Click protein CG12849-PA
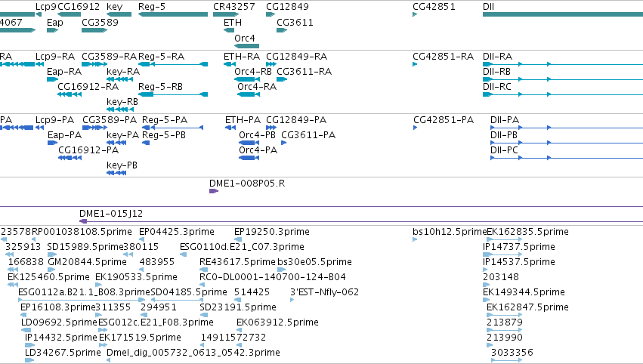This screenshot has width=643, height=364. pos(296,120)
